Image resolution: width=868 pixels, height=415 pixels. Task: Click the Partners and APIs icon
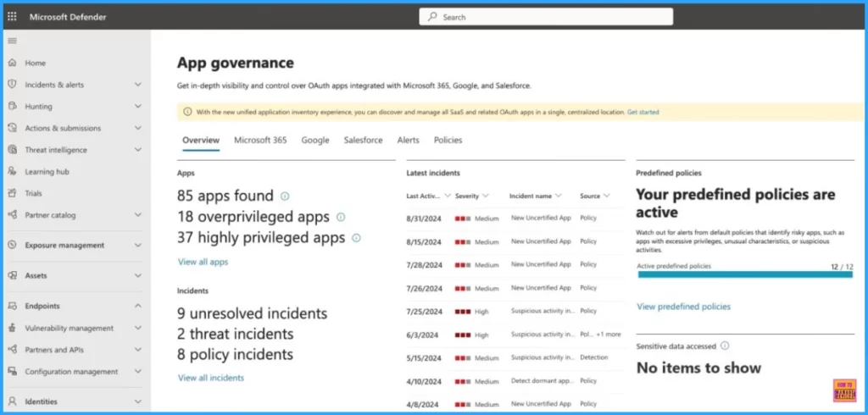12,350
